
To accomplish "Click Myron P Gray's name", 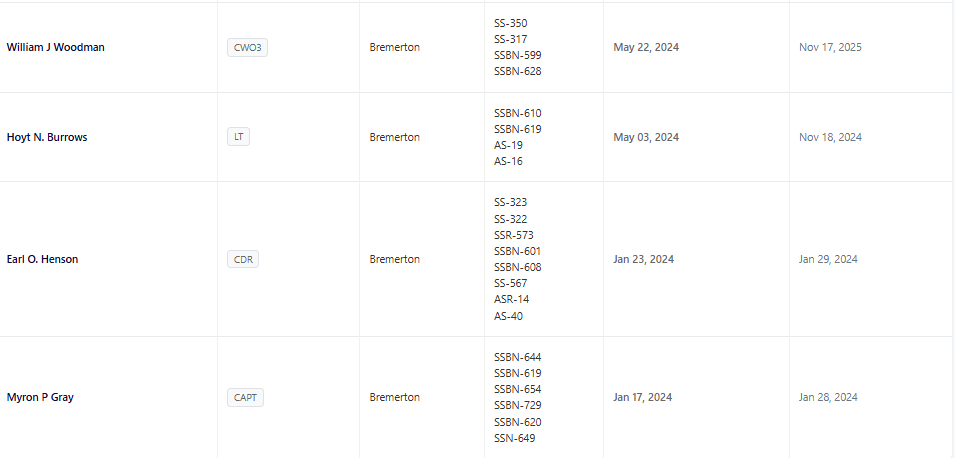I will tap(40, 397).
